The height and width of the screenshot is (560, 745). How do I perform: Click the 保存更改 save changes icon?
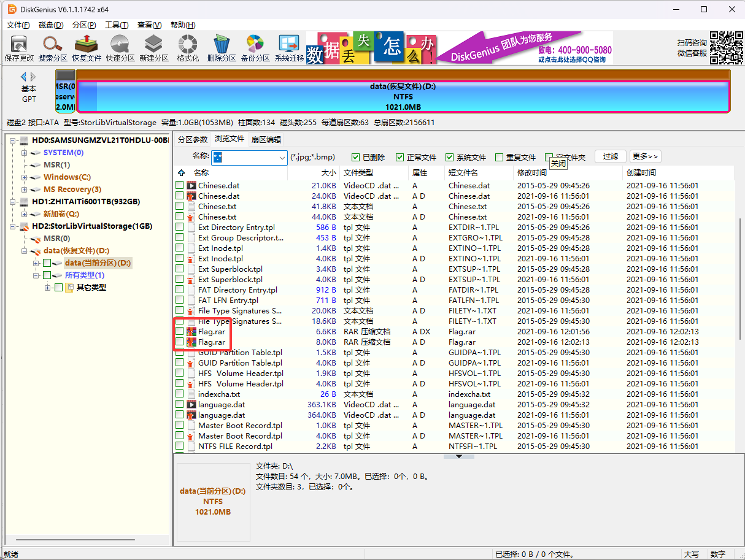pos(19,47)
